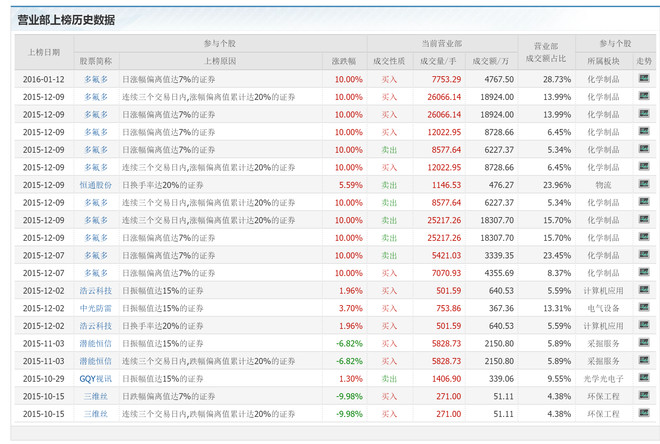
Task: Open trend chart for 浩云科技 日换手率达20% row
Action: click(x=644, y=325)
